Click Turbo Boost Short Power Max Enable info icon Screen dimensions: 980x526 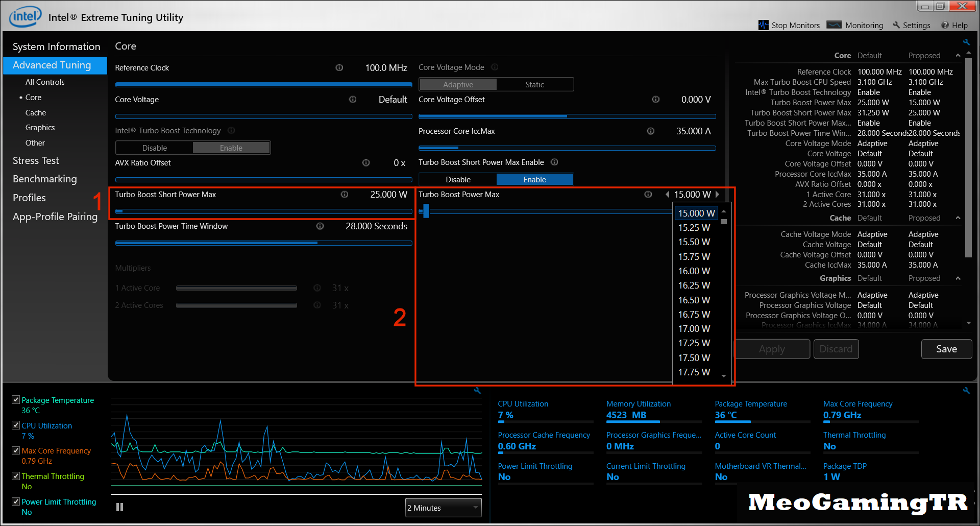tap(554, 162)
